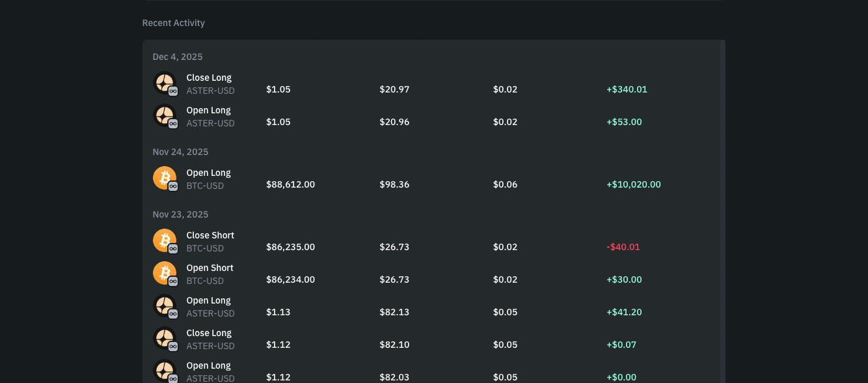Click perpetual infinity badge in the +$340.01 row
The image size is (868, 383).
[173, 91]
